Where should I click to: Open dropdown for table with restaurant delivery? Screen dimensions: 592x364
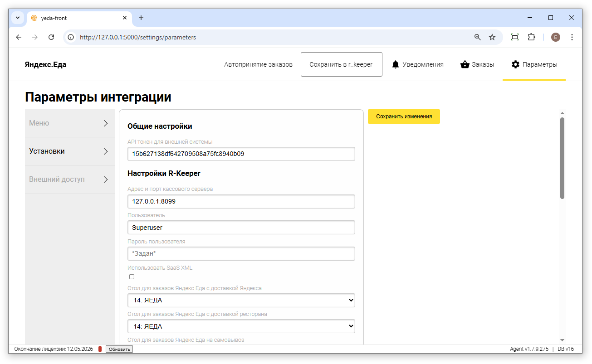click(241, 326)
